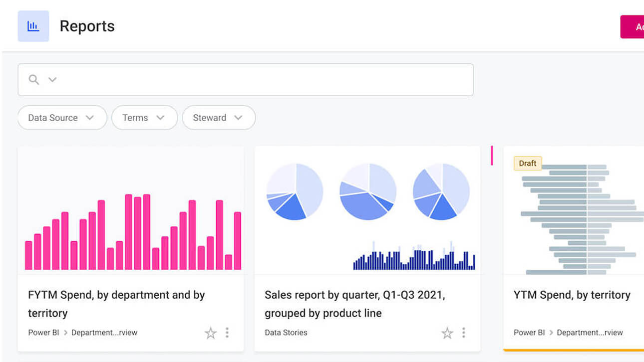Open the Data Source filter dropdown
The image size is (644, 362).
tap(62, 118)
